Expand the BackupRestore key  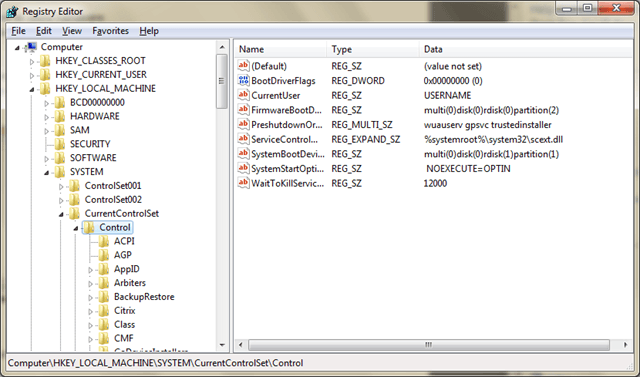click(91, 297)
